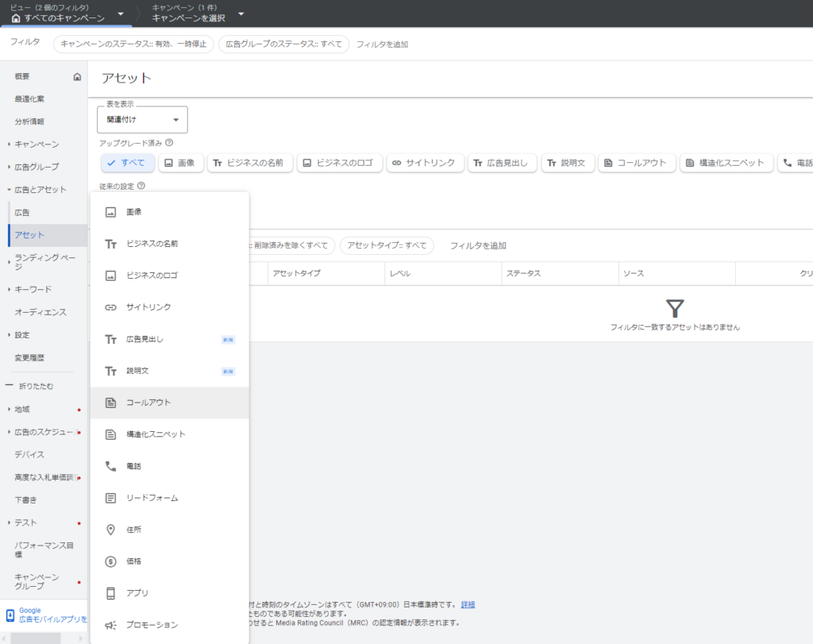Expand キャンペーン in the sidebar
Screen dimensions: 813x644
coord(10,145)
